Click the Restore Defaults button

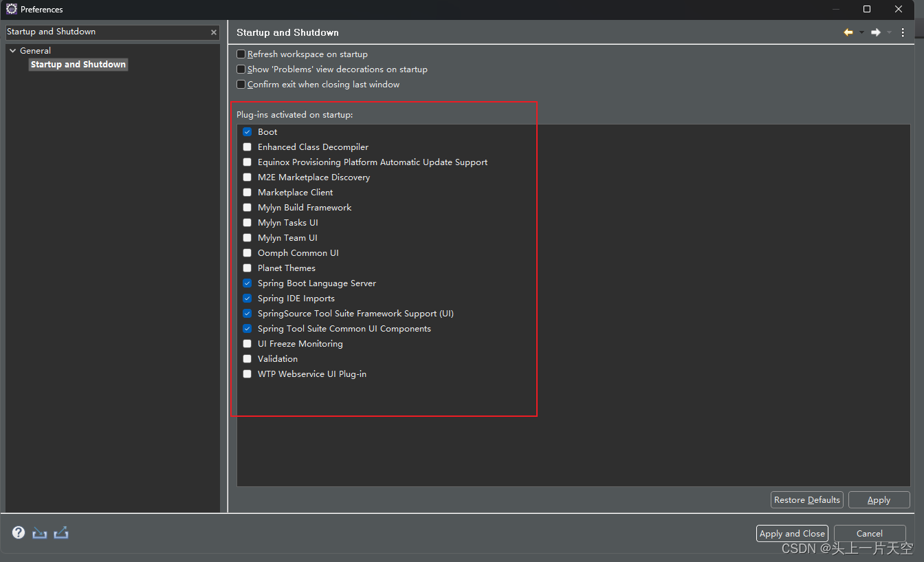tap(807, 500)
